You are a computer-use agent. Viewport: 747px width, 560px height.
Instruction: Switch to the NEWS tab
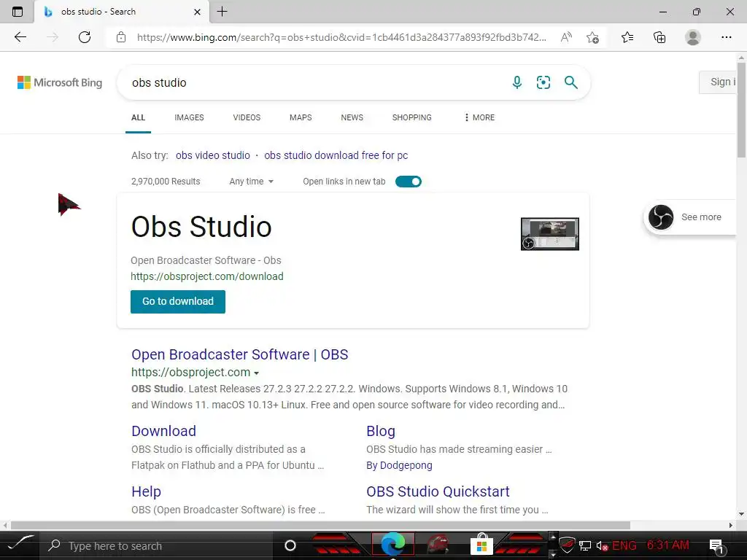coord(352,117)
